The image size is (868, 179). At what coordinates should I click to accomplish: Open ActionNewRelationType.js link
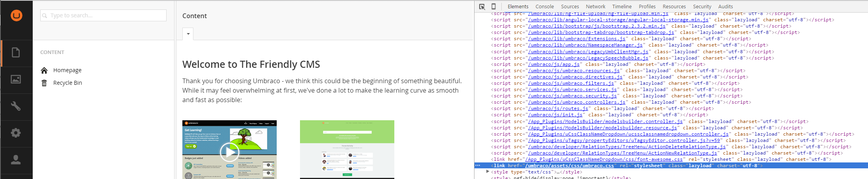tap(622, 153)
